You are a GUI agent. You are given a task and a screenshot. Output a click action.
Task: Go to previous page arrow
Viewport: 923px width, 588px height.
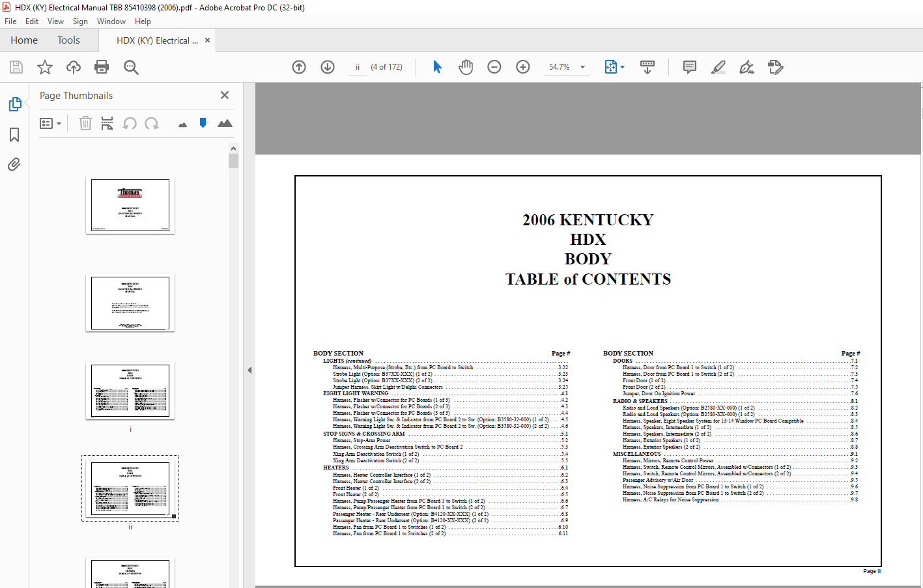coord(299,67)
